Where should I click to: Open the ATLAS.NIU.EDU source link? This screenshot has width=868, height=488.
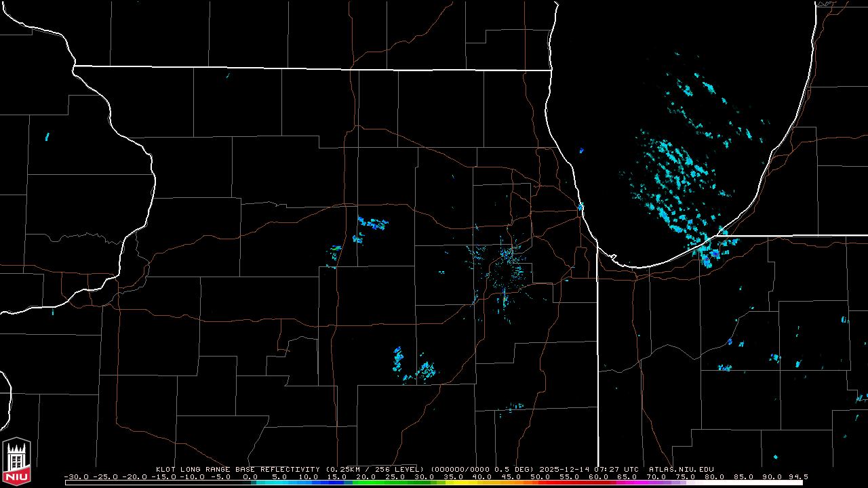pyautogui.click(x=681, y=469)
